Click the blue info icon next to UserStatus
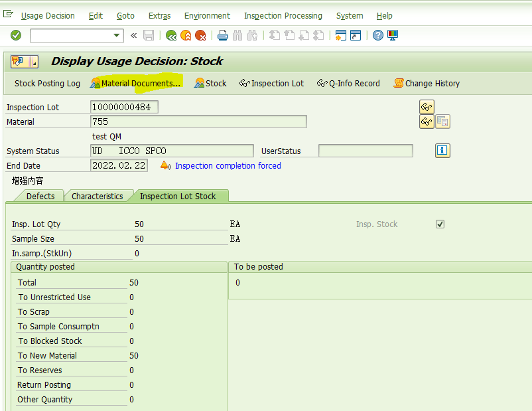Image resolution: width=532 pixels, height=411 pixels. click(x=442, y=151)
